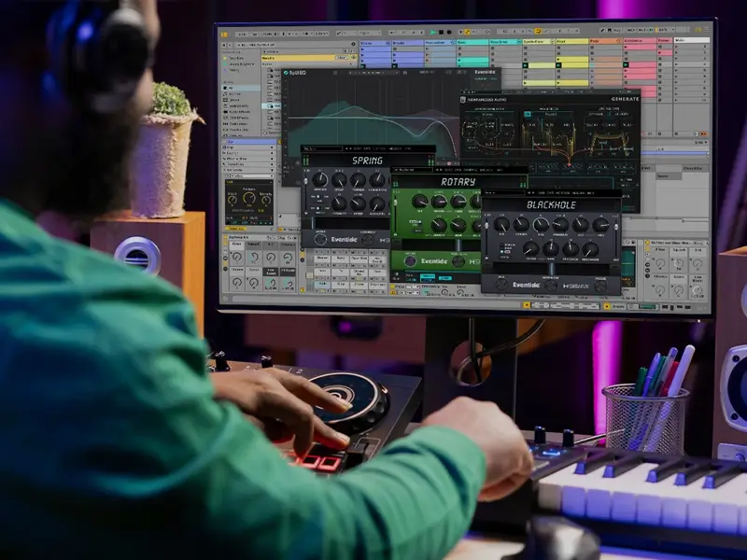
Task: Click the Blackhole ribbon strip control
Action: (x=553, y=268)
